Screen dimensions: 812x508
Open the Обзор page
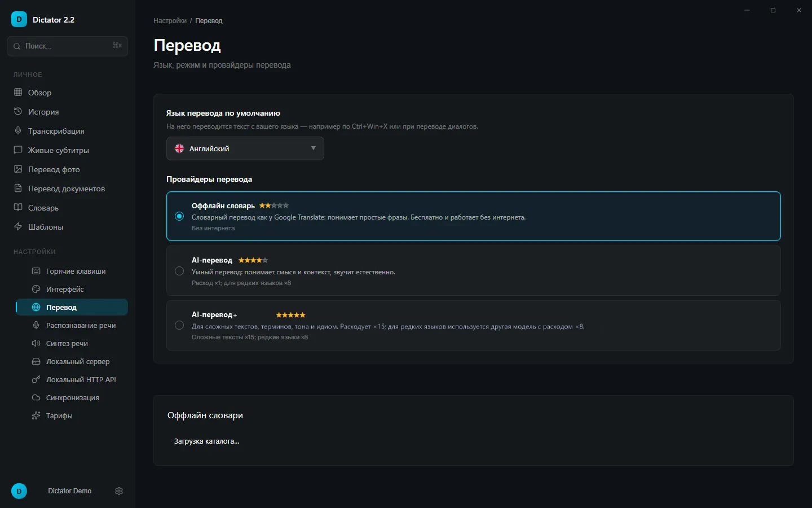click(68, 92)
